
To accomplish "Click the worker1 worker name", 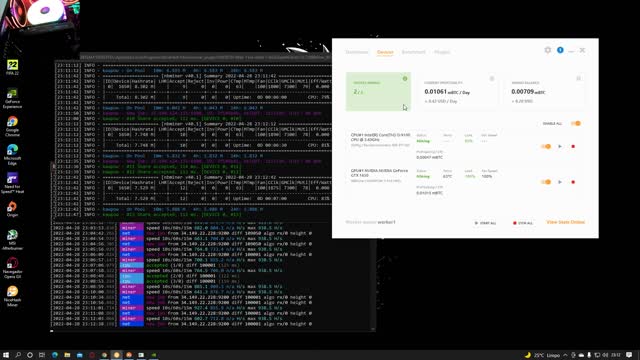I will (387, 222).
